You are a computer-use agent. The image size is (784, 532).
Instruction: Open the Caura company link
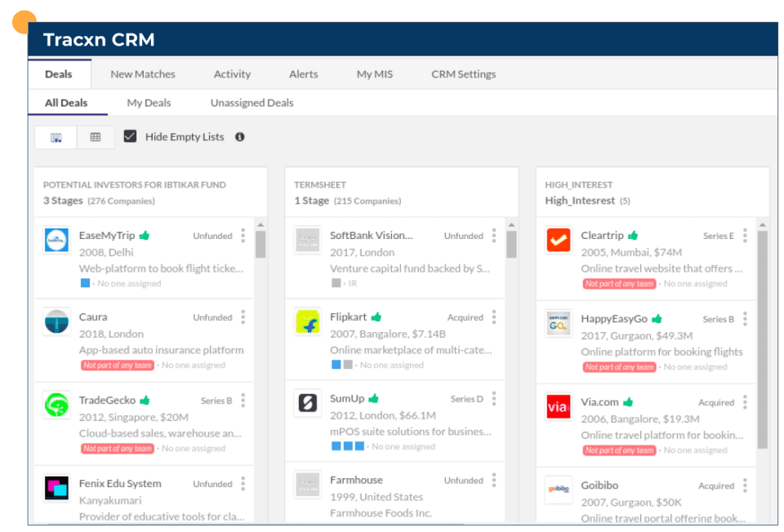tap(93, 317)
